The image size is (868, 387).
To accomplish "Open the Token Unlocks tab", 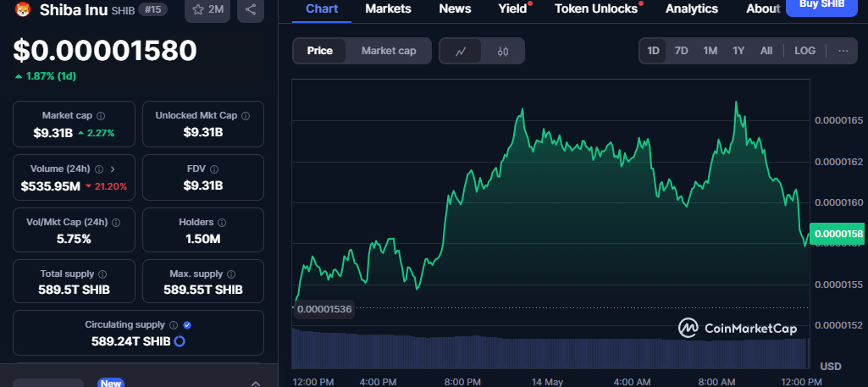I will click(596, 8).
